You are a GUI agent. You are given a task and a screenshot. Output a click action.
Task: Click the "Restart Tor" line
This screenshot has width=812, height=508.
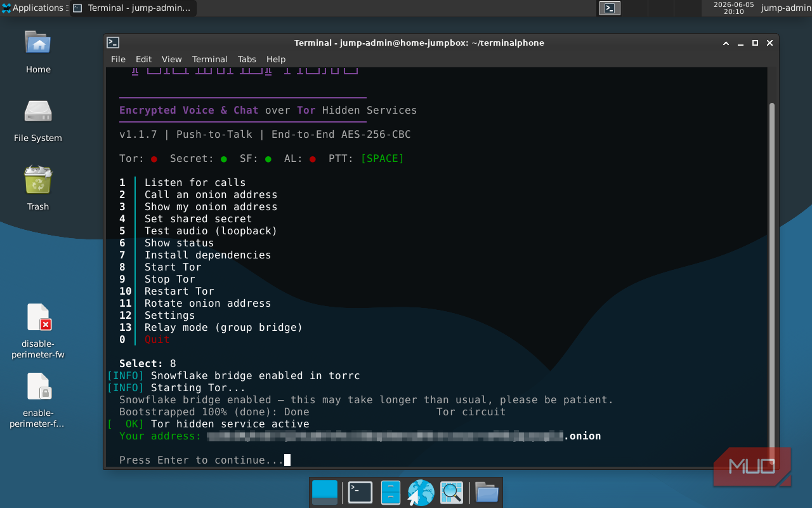click(x=179, y=291)
